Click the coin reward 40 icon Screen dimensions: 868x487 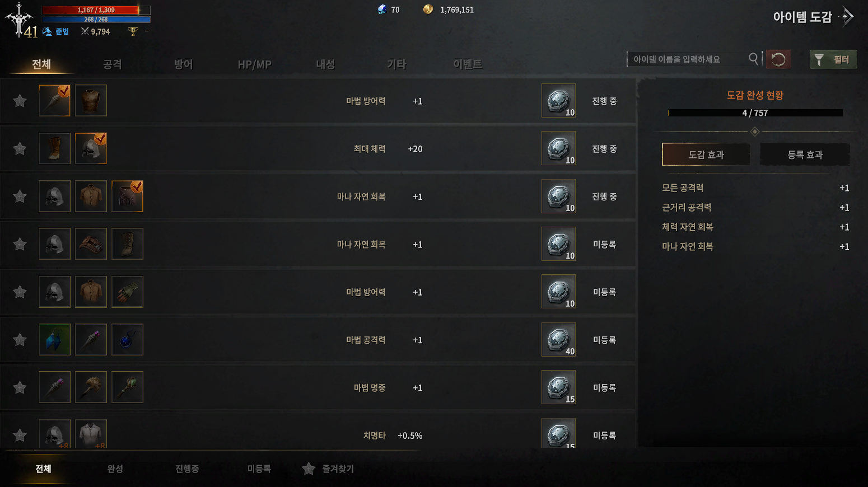point(558,340)
